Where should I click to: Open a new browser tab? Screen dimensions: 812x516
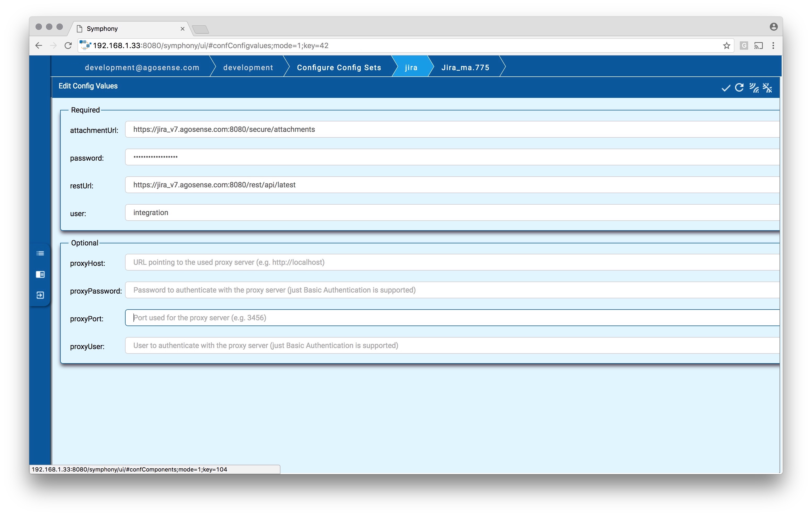[201, 30]
